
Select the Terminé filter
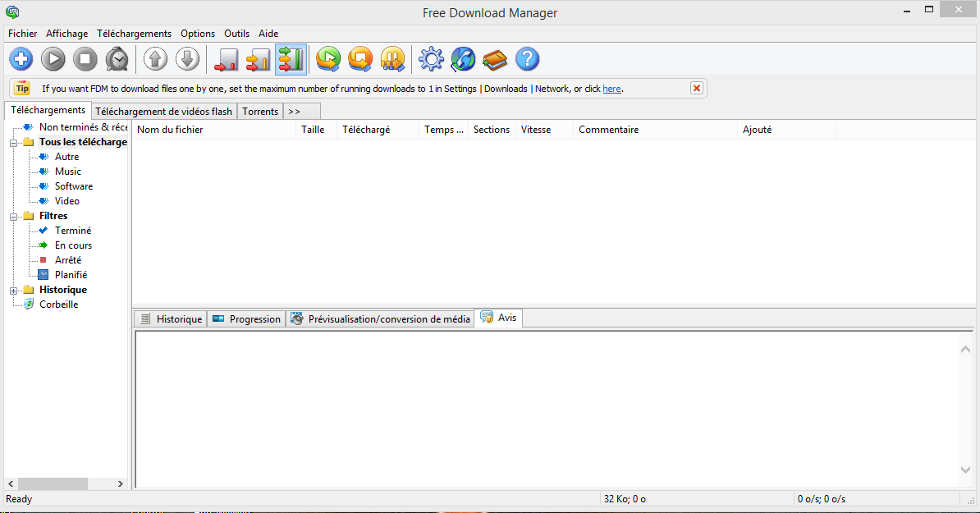coord(73,231)
